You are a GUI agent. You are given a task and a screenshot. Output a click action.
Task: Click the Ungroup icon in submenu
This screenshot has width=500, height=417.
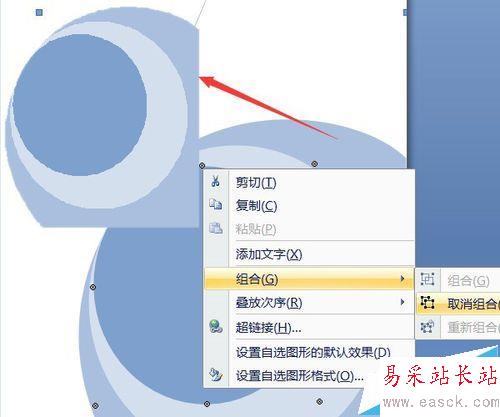[x=427, y=303]
